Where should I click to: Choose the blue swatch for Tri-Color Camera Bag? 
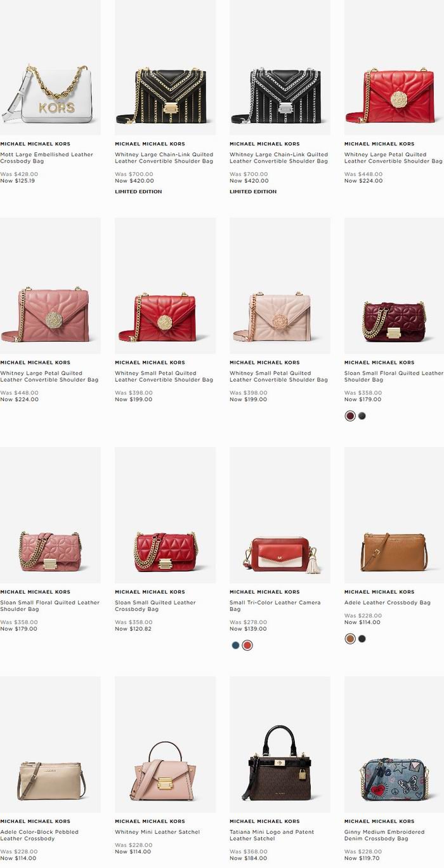[x=235, y=645]
